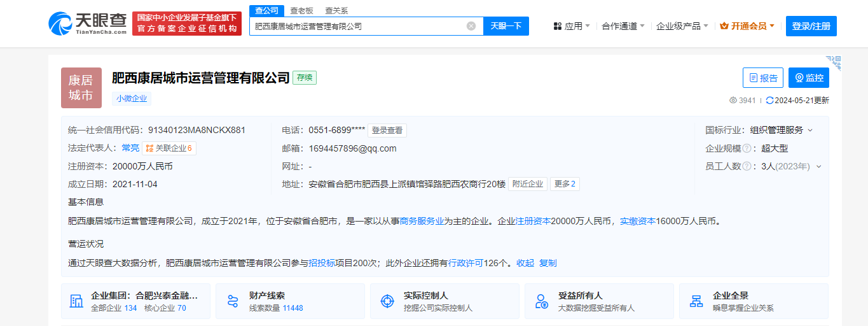Click the 康居城市 company logo tile
The height and width of the screenshot is (326, 868).
pyautogui.click(x=81, y=88)
